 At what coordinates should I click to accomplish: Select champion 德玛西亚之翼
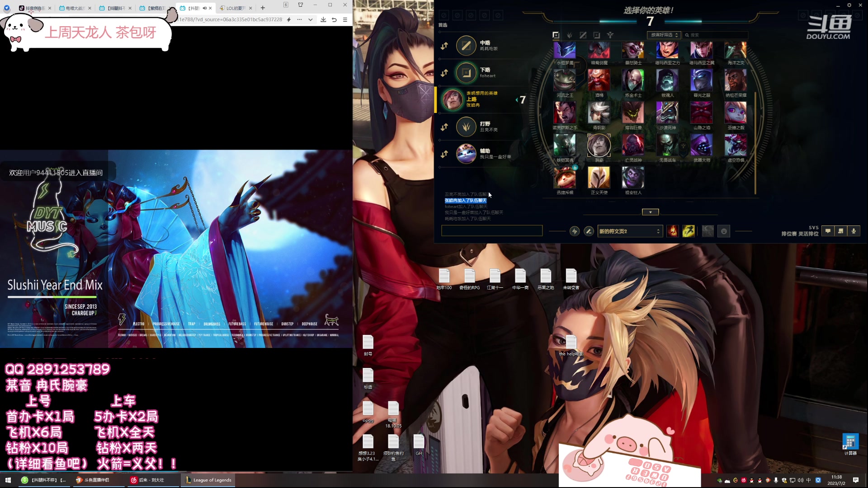point(702,51)
